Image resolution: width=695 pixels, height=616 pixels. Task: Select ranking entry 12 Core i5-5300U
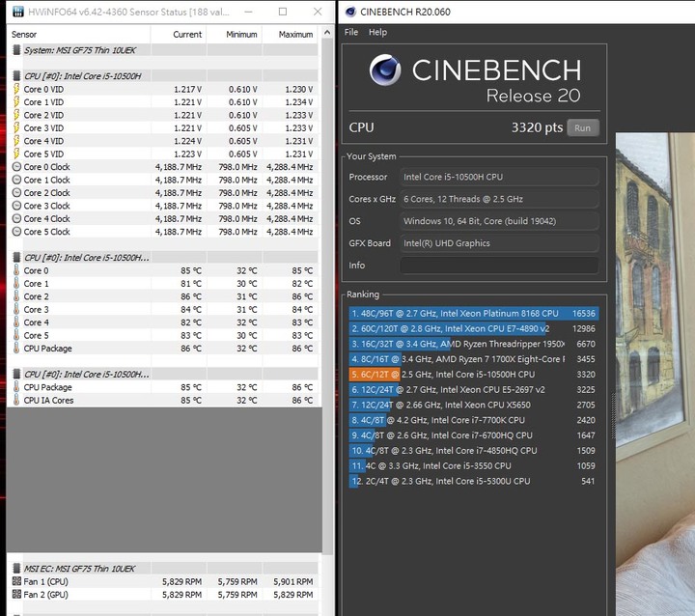coord(473,481)
